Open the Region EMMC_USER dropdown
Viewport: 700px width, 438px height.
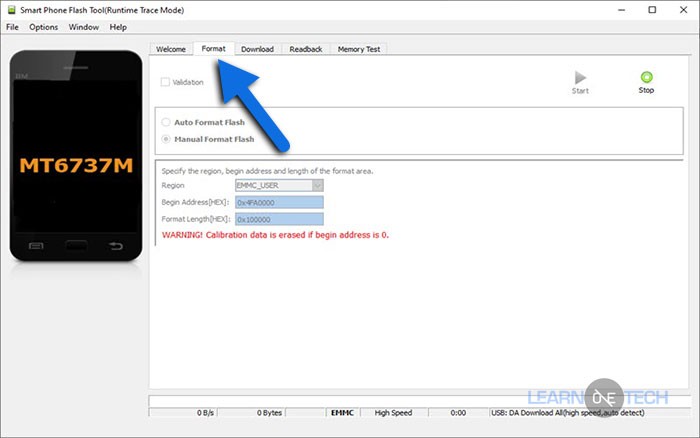point(279,185)
